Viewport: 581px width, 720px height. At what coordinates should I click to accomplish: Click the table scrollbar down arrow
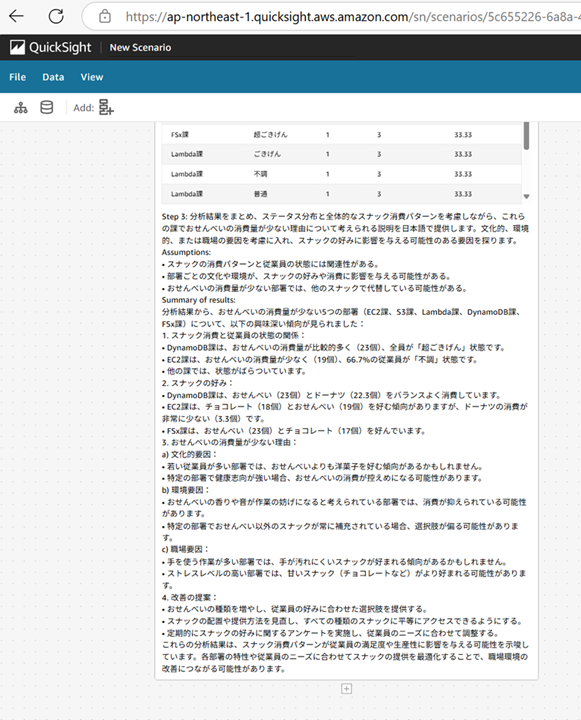click(x=526, y=197)
